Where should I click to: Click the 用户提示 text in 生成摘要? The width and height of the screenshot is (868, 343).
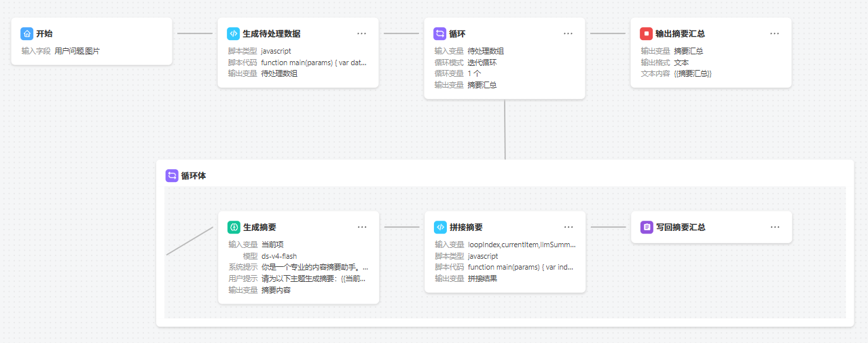click(x=314, y=278)
